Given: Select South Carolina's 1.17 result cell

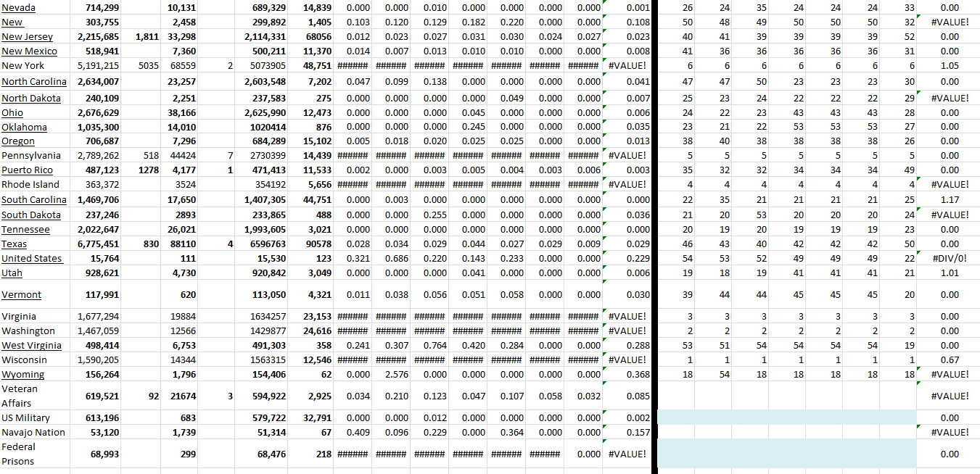Looking at the screenshot, I should [951, 200].
